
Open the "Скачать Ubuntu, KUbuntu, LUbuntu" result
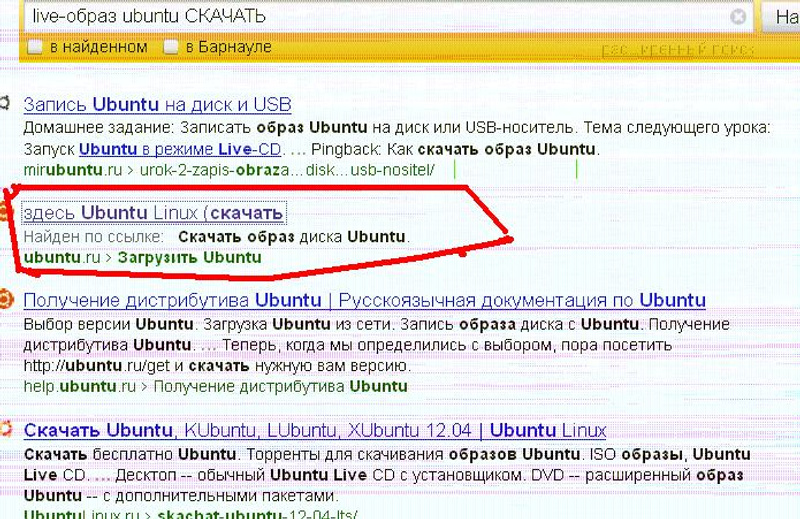[x=315, y=431]
